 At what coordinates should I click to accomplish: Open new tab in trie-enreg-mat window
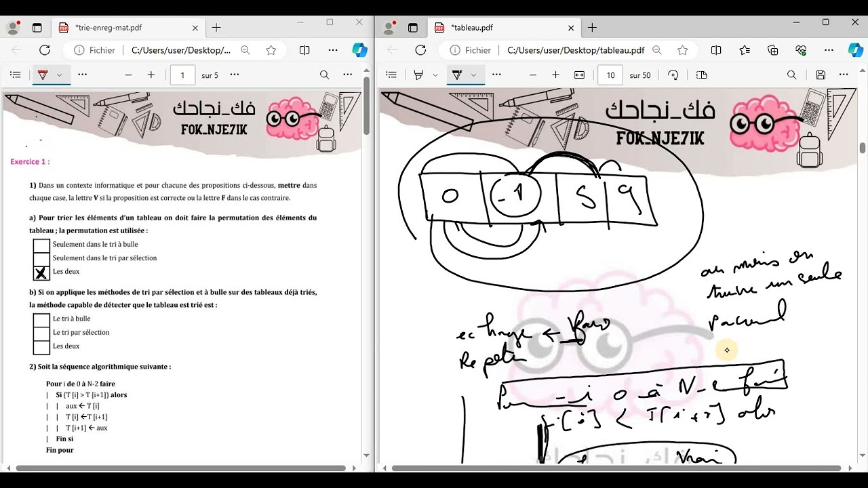pos(216,28)
